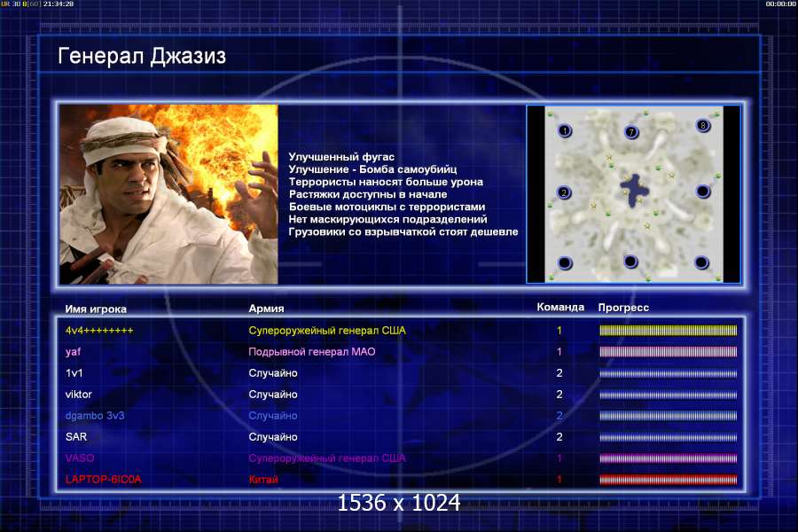The image size is (798, 532).
Task: Select start position 2 on the minimap
Action: click(564, 192)
